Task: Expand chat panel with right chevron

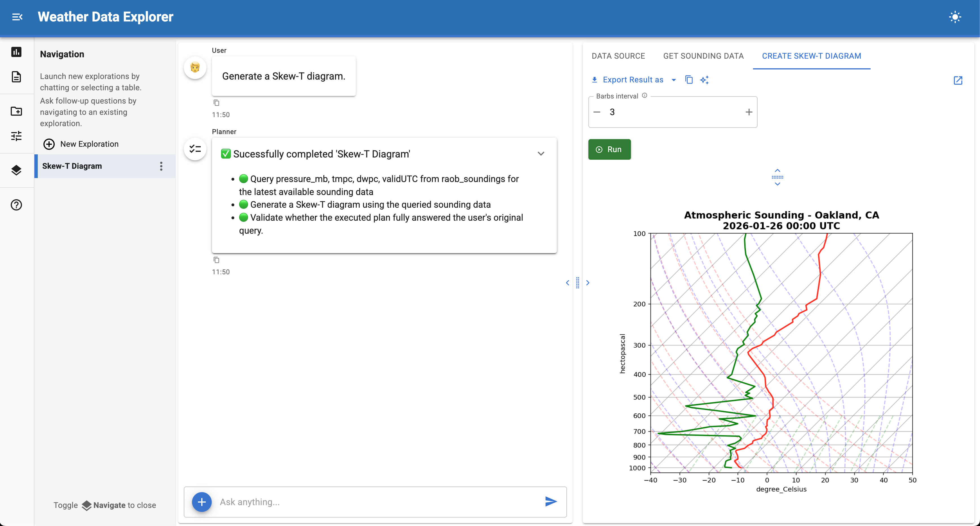Action: [588, 283]
